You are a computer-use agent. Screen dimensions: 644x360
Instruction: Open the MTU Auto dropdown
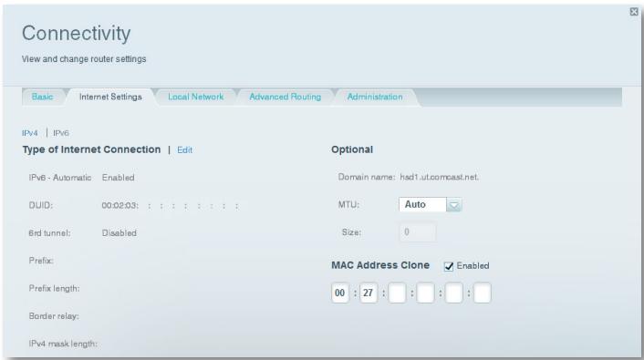point(430,204)
